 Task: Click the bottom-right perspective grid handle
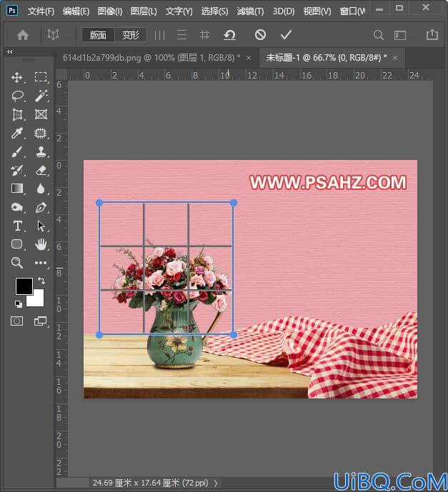[234, 335]
